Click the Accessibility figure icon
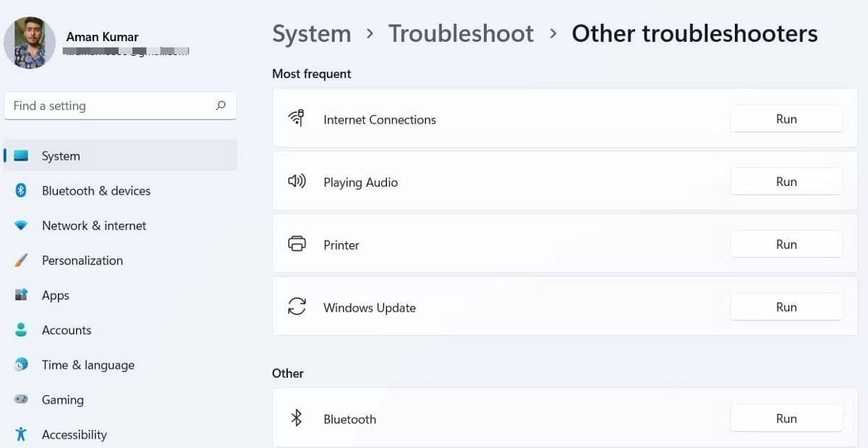868x448 pixels. tap(21, 434)
